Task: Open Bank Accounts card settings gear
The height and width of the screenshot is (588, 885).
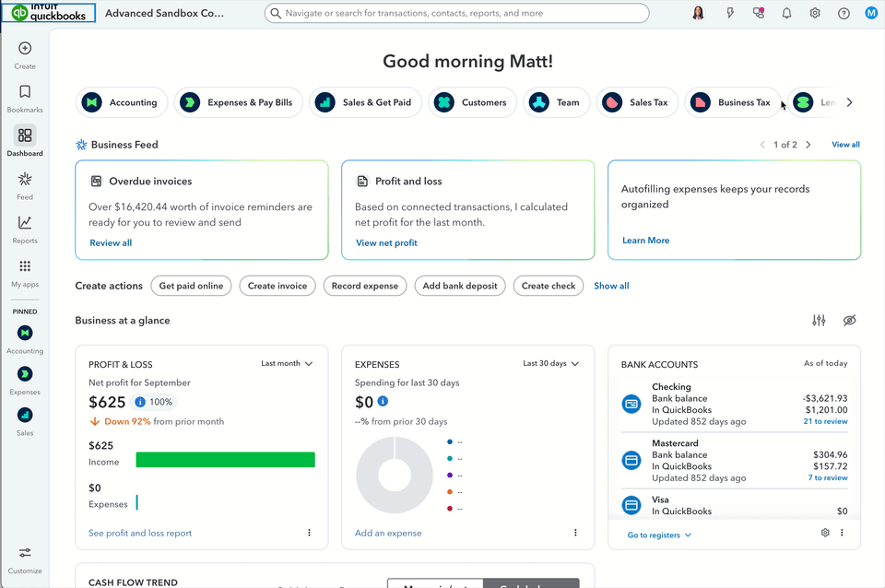Action: [825, 533]
